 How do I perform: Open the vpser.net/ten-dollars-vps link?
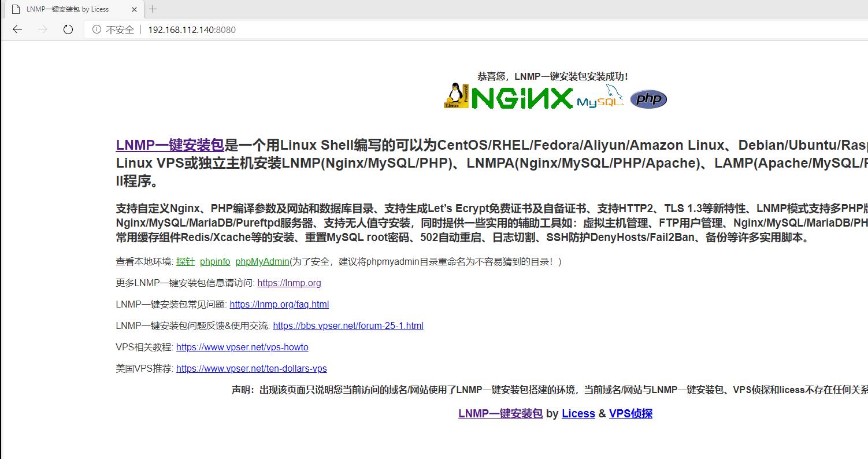click(x=251, y=369)
